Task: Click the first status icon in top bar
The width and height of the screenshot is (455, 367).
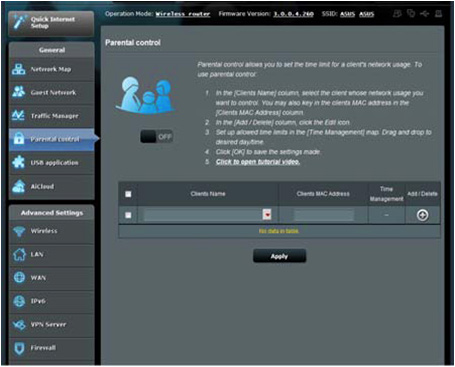Action: 397,14
